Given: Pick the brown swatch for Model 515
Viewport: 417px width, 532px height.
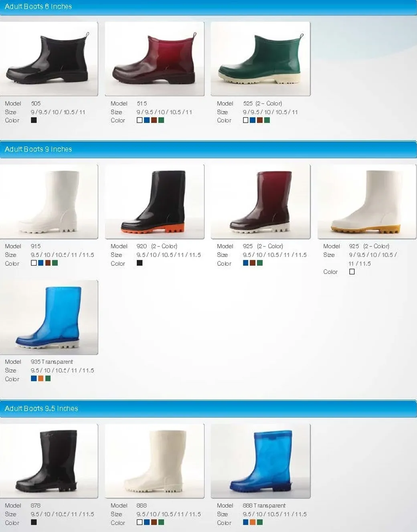Looking at the screenshot, I should (154, 120).
